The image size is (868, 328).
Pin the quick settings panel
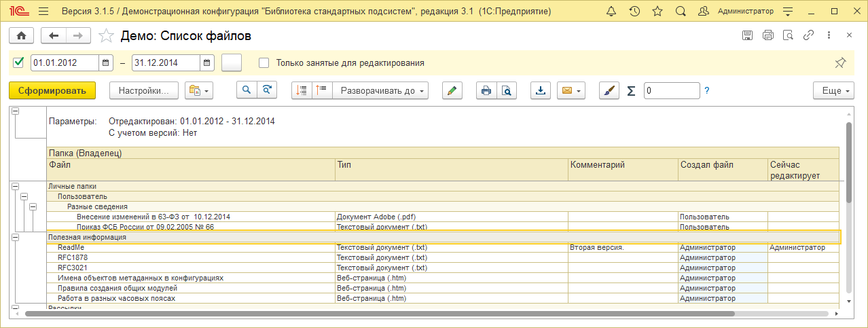[x=840, y=62]
